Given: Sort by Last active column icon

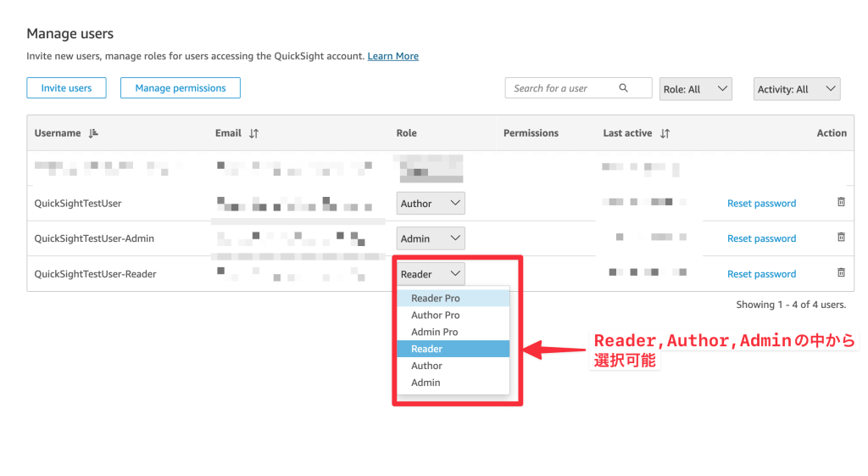Looking at the screenshot, I should 665,133.
